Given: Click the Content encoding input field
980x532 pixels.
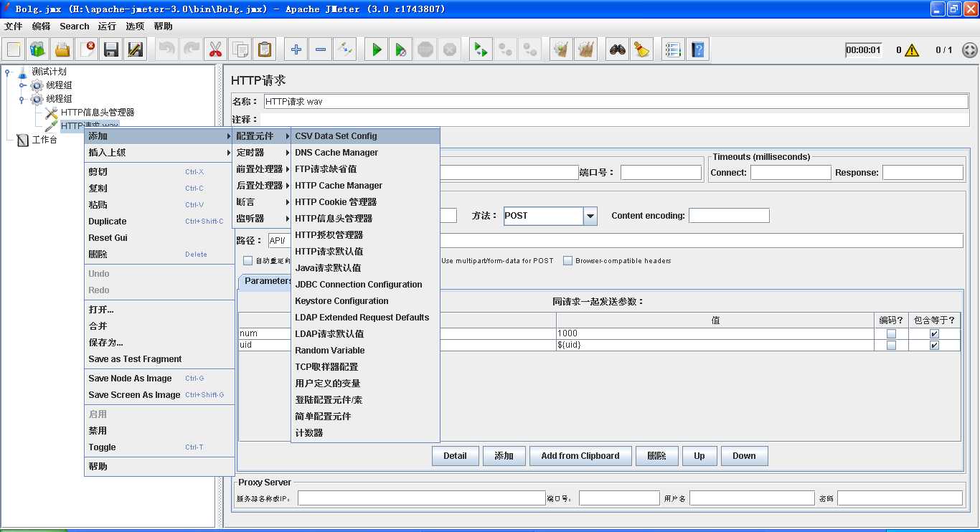Looking at the screenshot, I should (x=729, y=216).
